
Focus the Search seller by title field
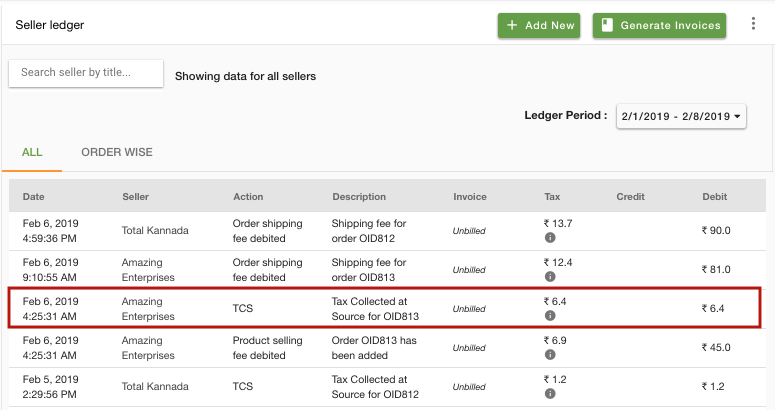tap(86, 73)
